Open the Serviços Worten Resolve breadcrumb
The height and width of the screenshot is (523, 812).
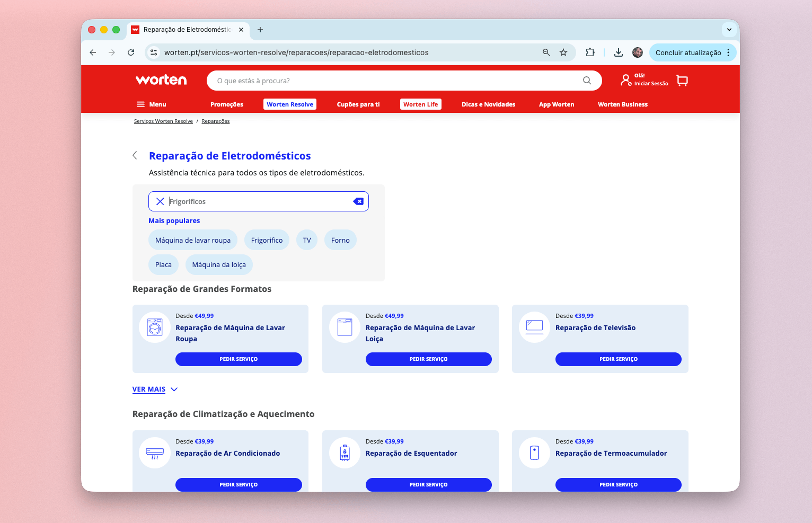pos(163,121)
